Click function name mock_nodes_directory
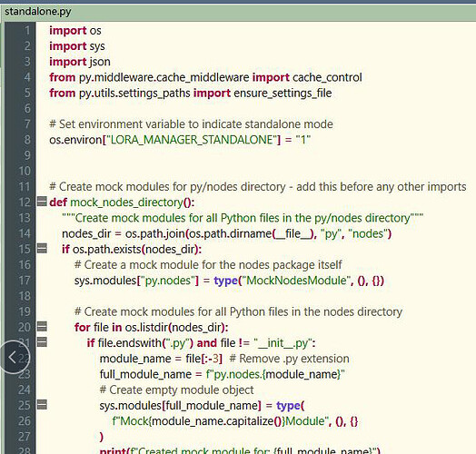 click(x=126, y=202)
